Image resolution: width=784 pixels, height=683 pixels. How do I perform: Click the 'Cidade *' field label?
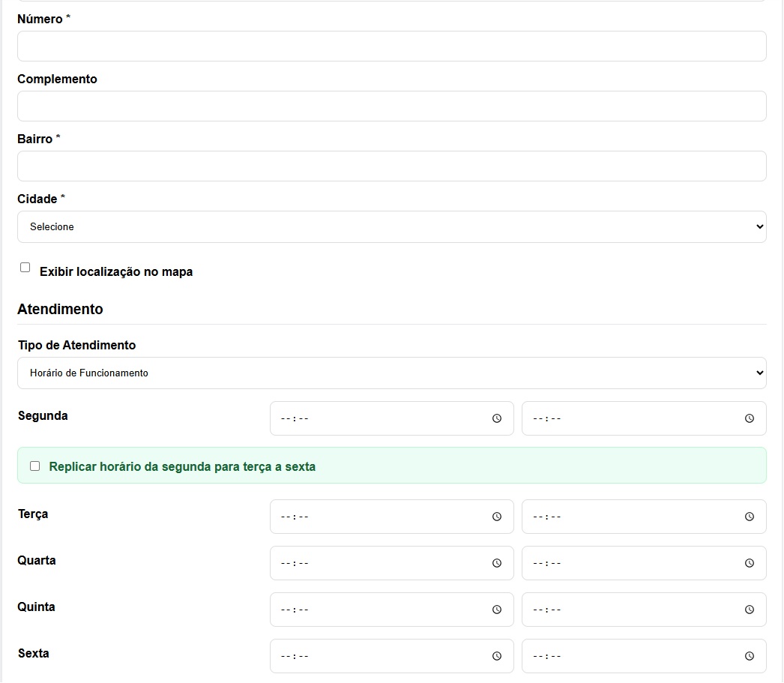pos(41,199)
